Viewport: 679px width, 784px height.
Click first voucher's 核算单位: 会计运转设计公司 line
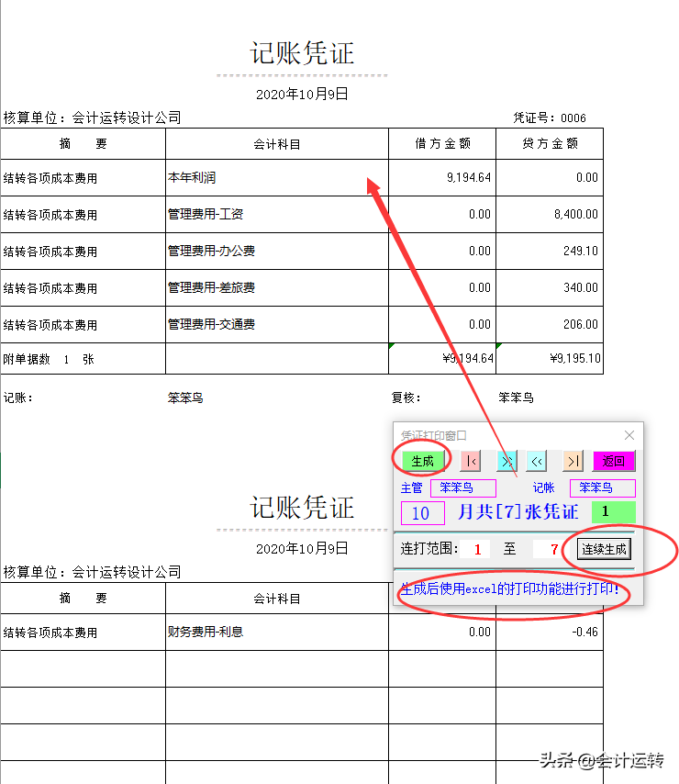coord(93,118)
